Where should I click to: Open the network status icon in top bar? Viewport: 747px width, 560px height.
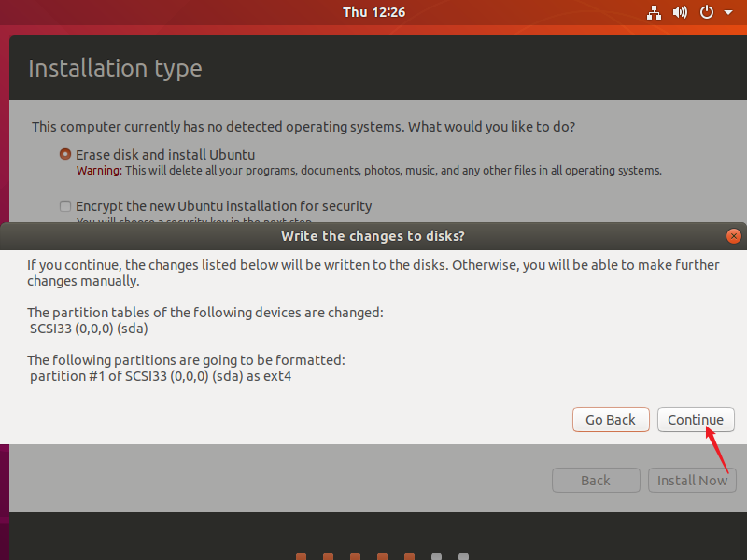654,12
